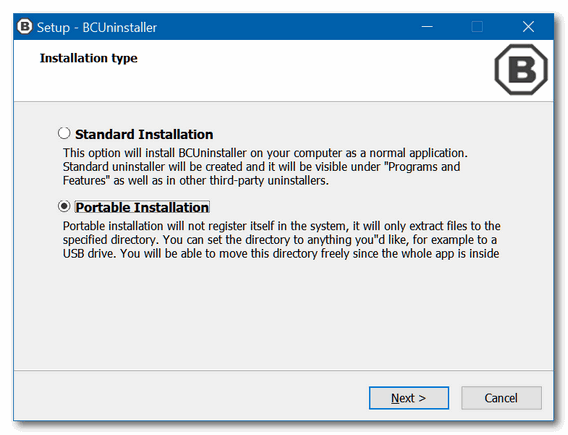Click the 'Features" as well as in other' line

coord(196,180)
